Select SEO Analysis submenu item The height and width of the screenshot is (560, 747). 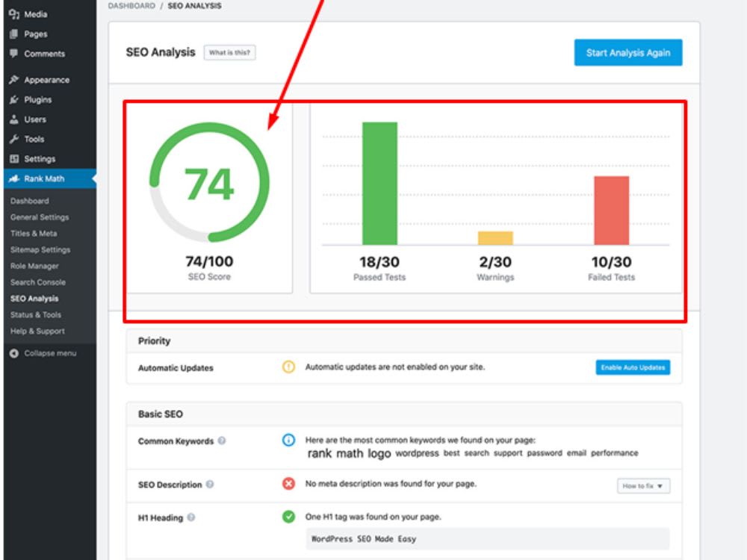tap(34, 299)
